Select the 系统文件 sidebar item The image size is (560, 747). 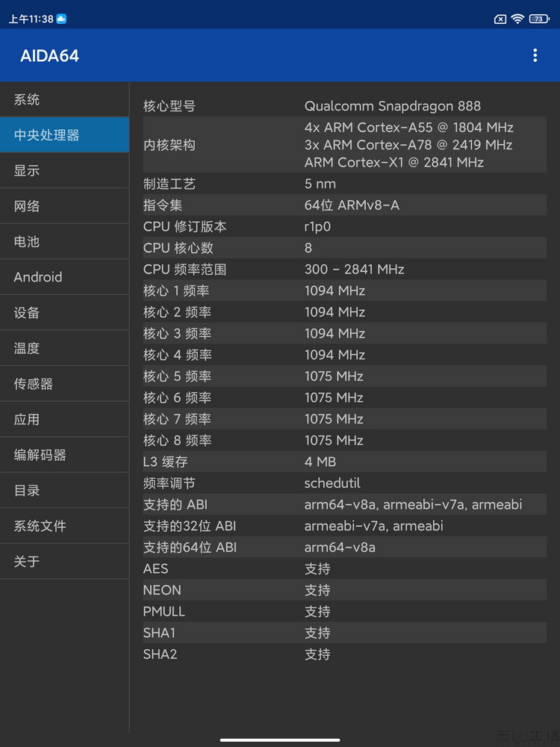[x=64, y=526]
